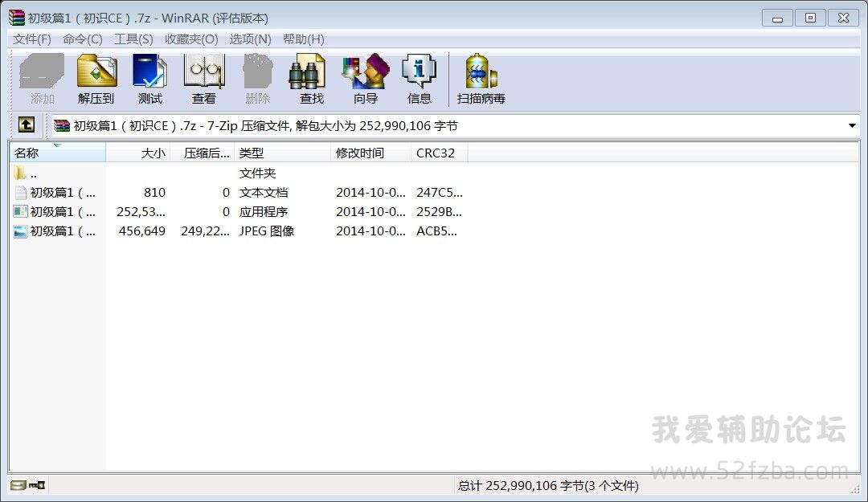
Task: Click the application file icon
Action: [x=20, y=212]
